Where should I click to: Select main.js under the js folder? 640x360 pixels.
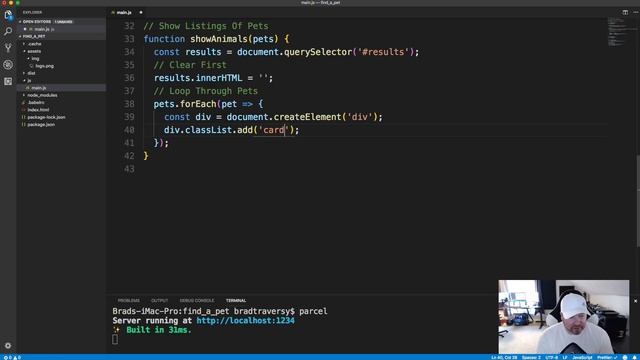click(39, 88)
